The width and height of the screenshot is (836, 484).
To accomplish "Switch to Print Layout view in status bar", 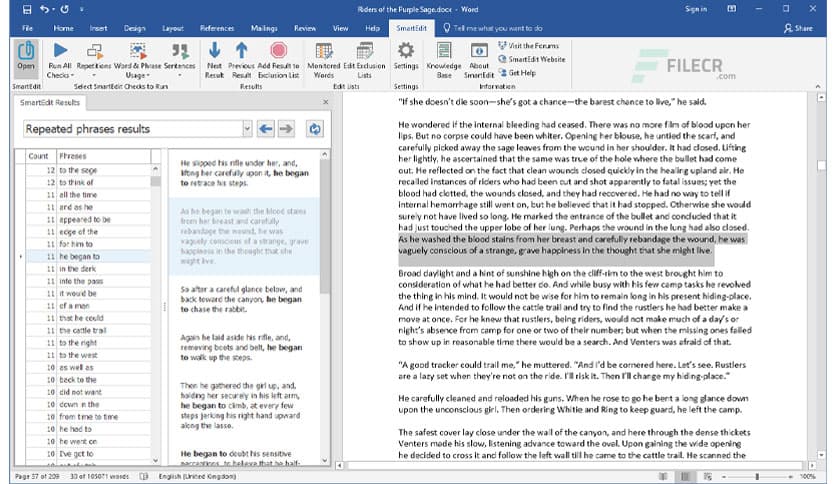I will tap(685, 476).
